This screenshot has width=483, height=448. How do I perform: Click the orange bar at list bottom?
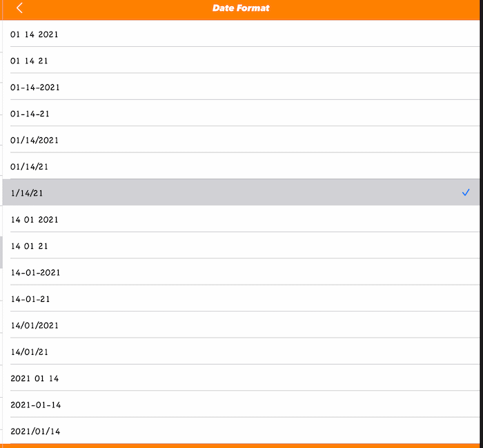(x=241, y=446)
